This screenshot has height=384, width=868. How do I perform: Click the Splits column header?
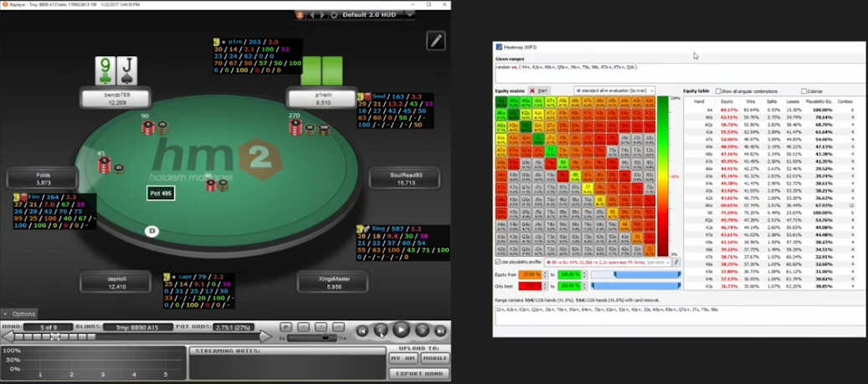771,102
